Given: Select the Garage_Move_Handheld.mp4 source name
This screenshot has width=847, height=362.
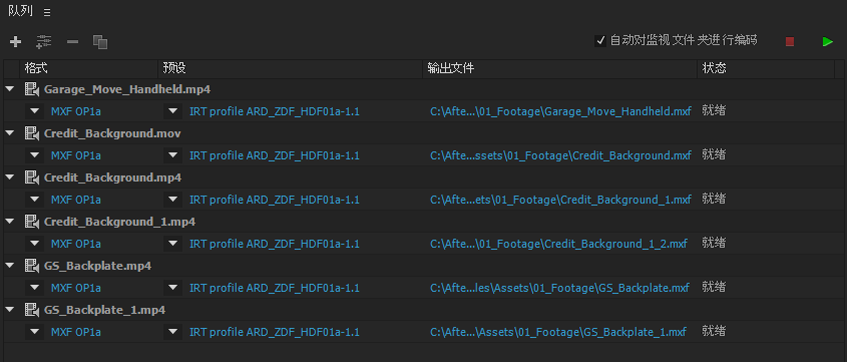Looking at the screenshot, I should coord(127,89).
